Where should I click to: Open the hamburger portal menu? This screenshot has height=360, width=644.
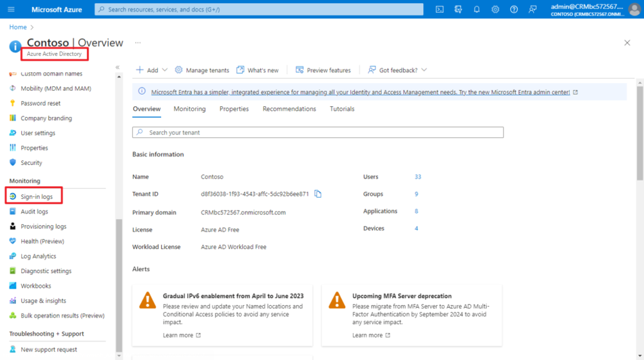coord(11,10)
